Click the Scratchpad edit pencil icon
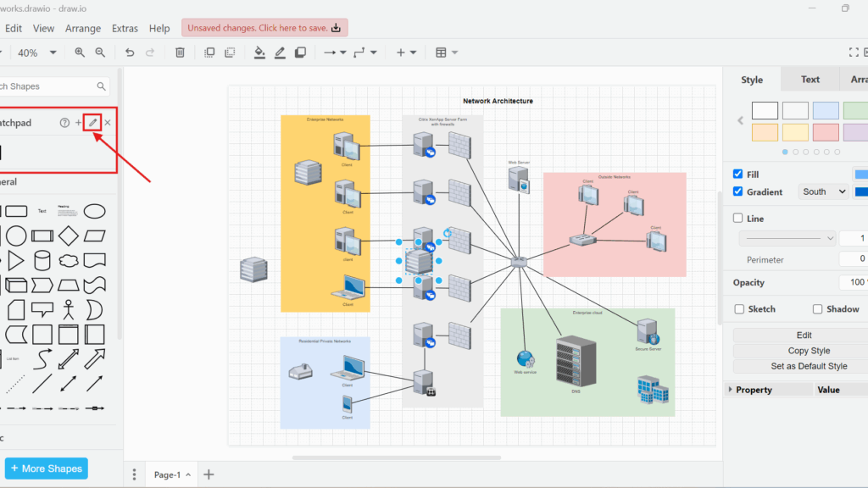 tap(93, 123)
